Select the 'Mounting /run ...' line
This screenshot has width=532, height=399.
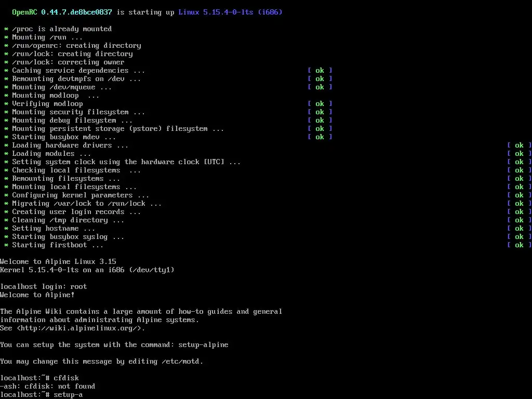point(47,37)
